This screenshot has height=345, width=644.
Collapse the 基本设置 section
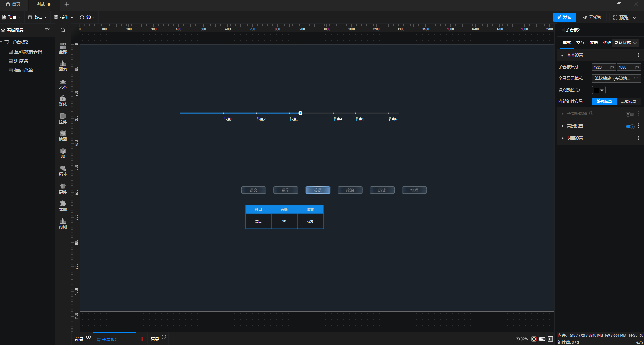562,55
